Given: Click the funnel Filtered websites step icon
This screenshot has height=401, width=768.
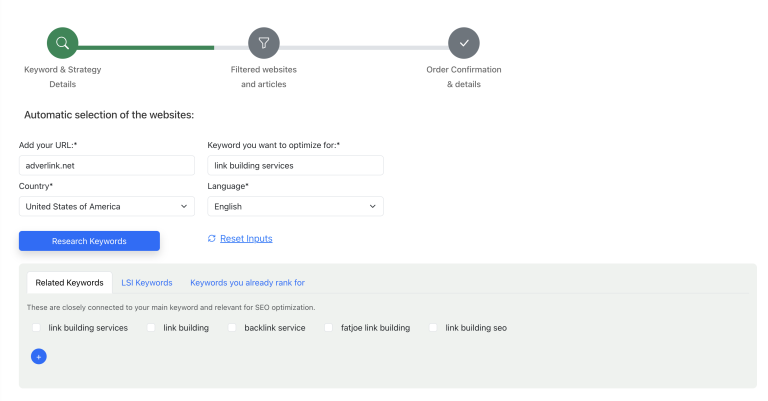Looking at the screenshot, I should click(x=264, y=43).
